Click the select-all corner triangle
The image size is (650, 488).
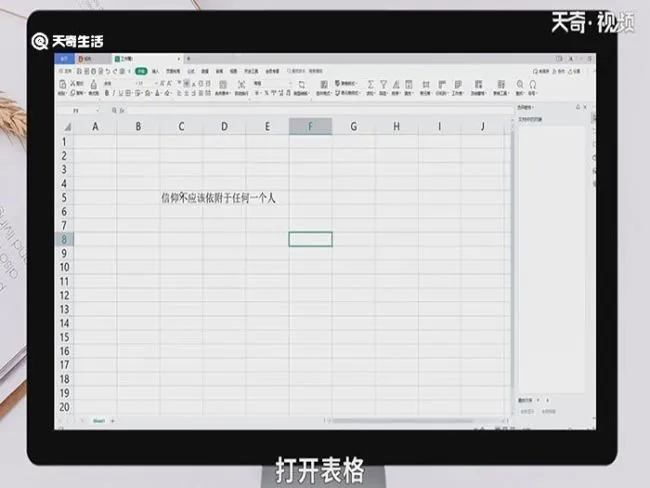pos(66,127)
